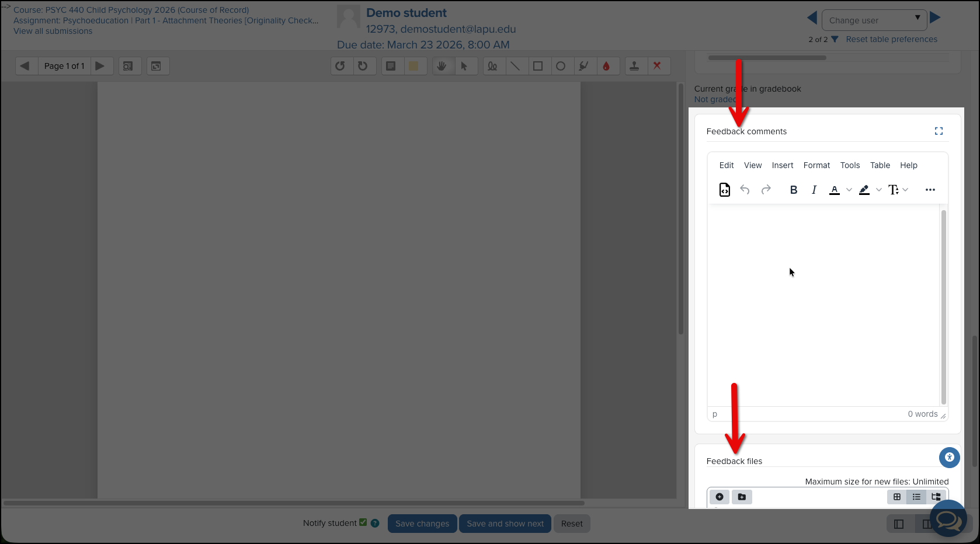Rotate the page left
Image resolution: width=980 pixels, height=544 pixels.
[x=340, y=66]
